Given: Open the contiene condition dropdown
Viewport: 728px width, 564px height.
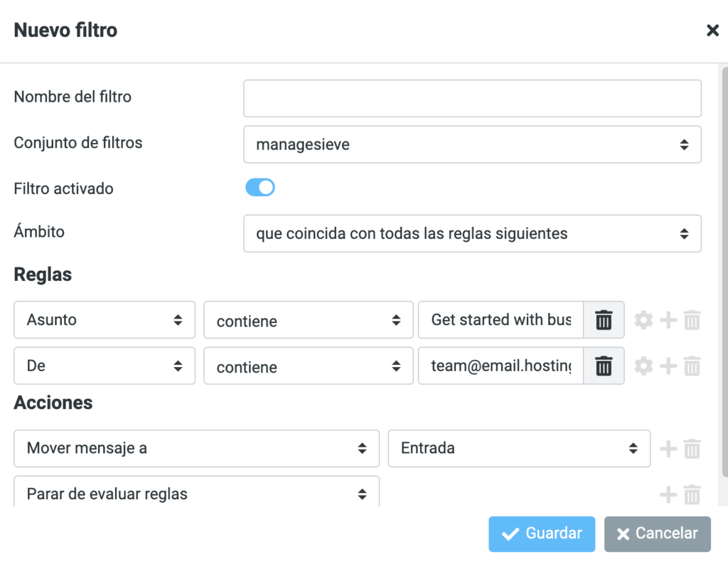Looking at the screenshot, I should point(308,320).
